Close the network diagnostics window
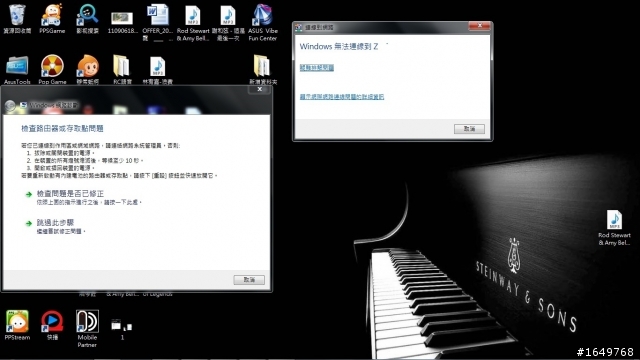The width and height of the screenshot is (640, 360). [259, 89]
